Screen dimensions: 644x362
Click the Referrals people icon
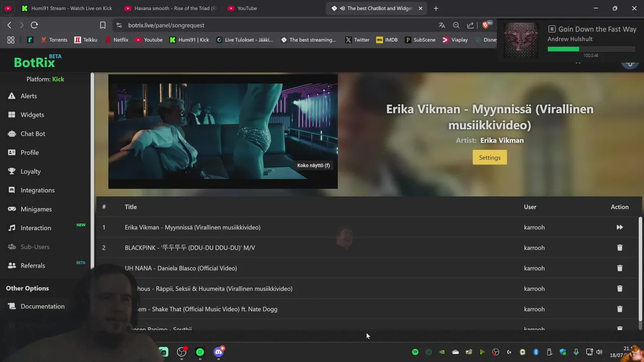12,265
